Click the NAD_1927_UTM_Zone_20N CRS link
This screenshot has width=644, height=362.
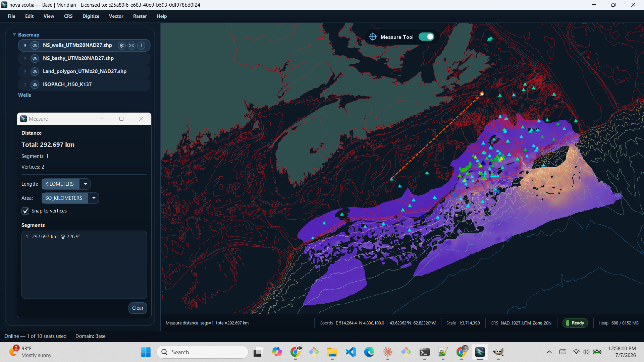(526, 323)
